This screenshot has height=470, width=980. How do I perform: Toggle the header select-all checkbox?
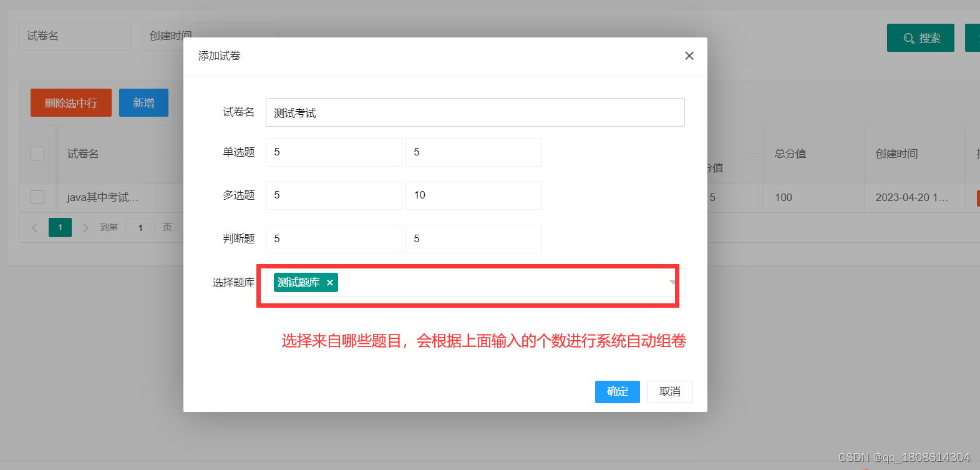[37, 154]
